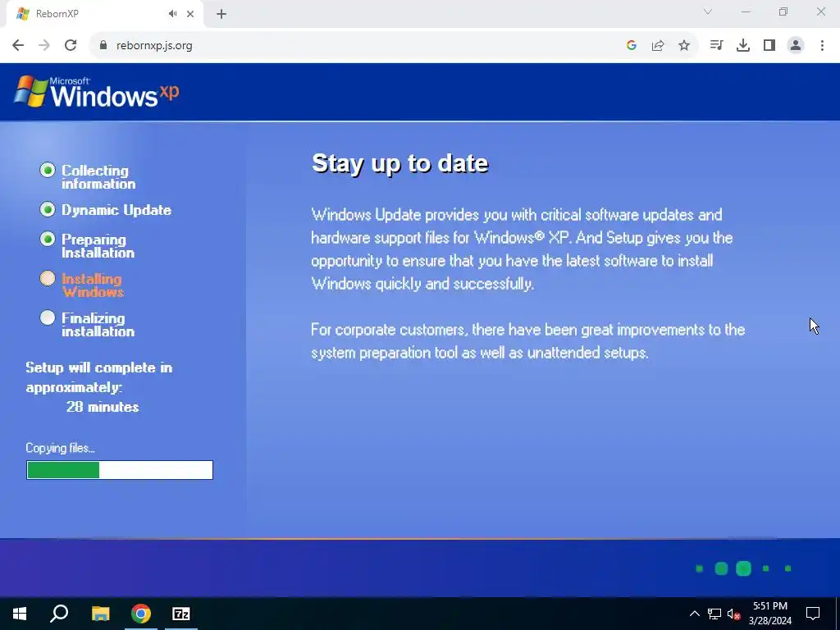
Task: Click the Copying files progress bar
Action: 120,470
